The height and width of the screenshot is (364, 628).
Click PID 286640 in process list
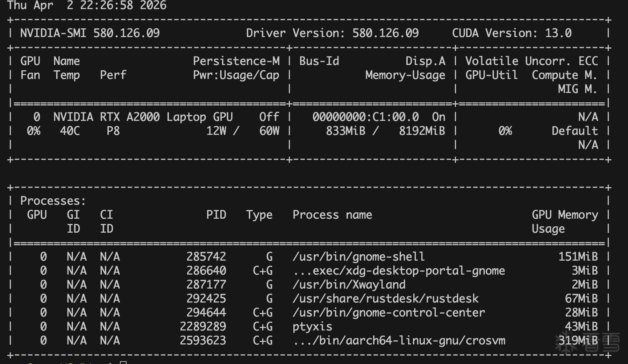click(206, 271)
